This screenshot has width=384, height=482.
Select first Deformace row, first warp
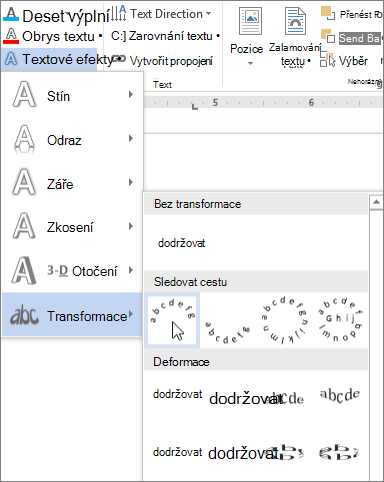tap(177, 394)
